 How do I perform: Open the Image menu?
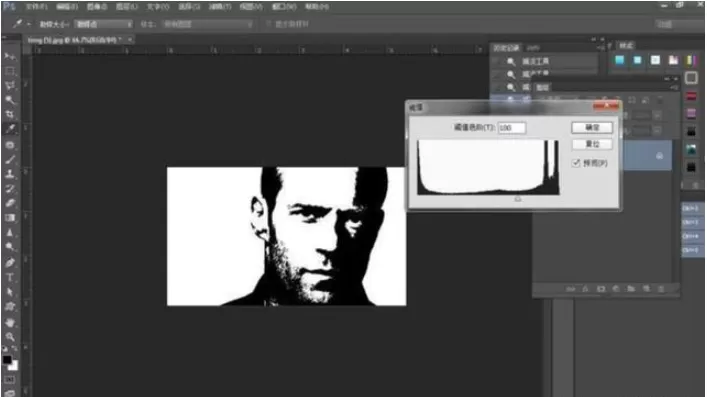point(97,7)
